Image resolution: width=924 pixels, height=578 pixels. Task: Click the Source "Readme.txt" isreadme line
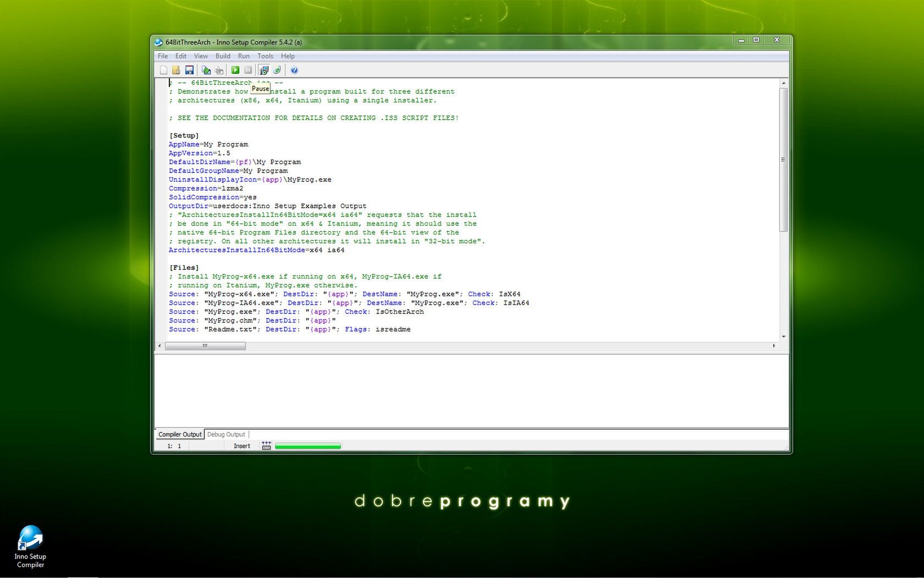click(290, 329)
